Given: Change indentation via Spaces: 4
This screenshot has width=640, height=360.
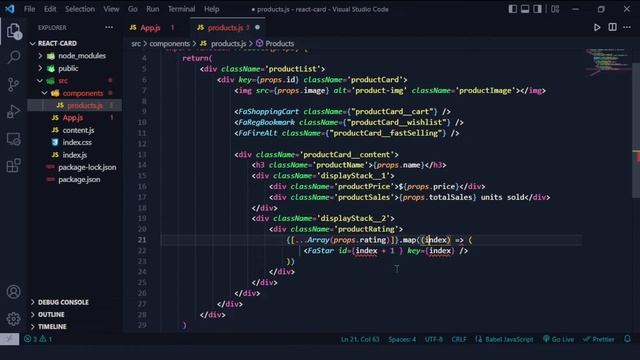Looking at the screenshot, I should (x=402, y=339).
